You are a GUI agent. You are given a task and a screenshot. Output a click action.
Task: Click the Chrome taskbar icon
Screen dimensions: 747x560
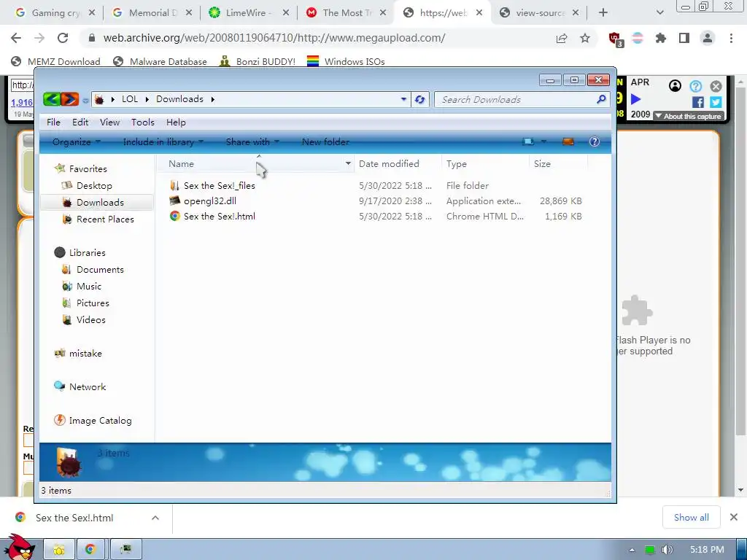pos(90,550)
